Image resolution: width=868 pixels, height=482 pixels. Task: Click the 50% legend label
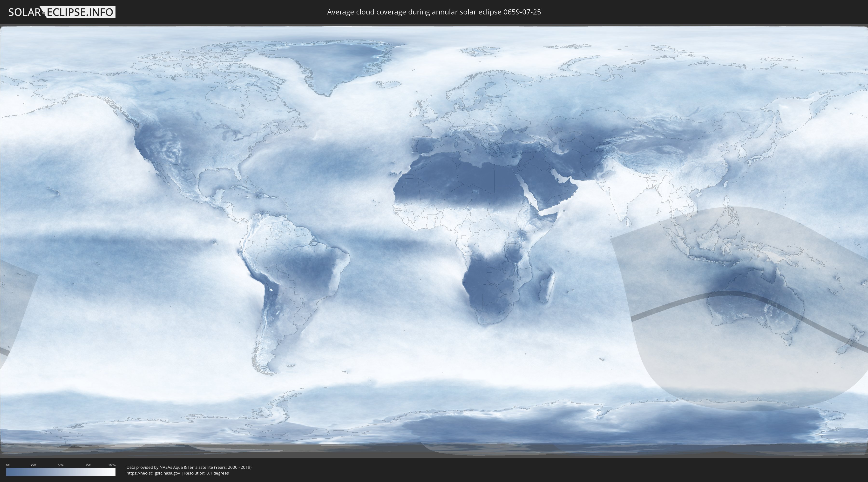click(x=61, y=465)
